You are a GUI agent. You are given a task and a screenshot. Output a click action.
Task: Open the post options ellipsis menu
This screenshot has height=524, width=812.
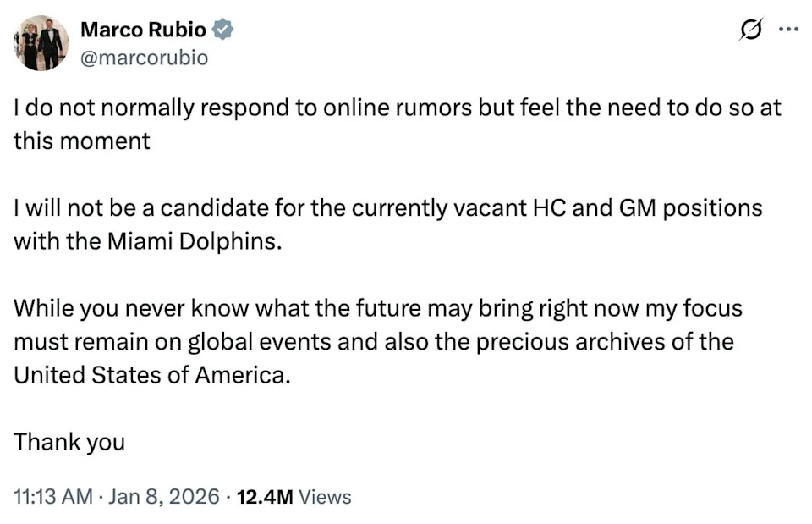pyautogui.click(x=788, y=28)
